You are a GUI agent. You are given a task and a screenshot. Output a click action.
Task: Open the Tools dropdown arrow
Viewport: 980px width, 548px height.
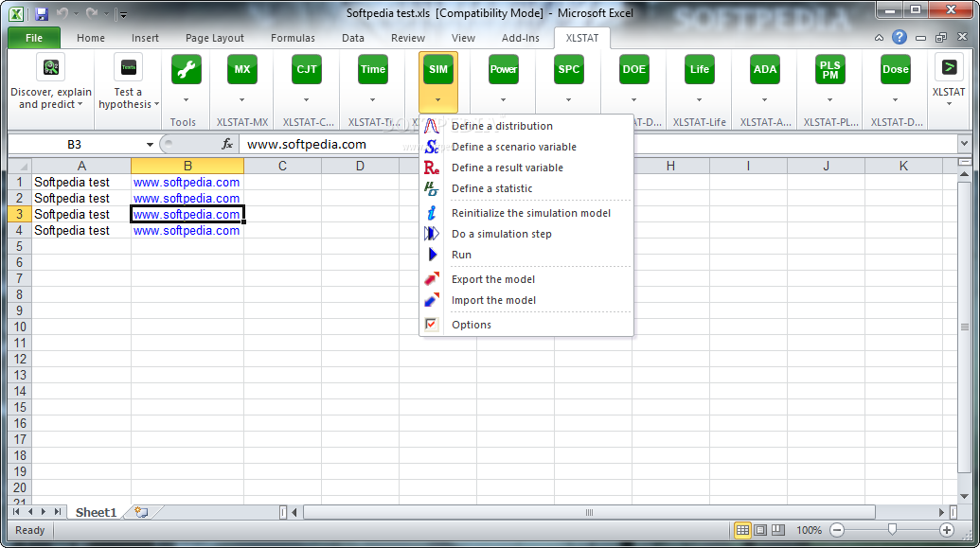pos(187,100)
